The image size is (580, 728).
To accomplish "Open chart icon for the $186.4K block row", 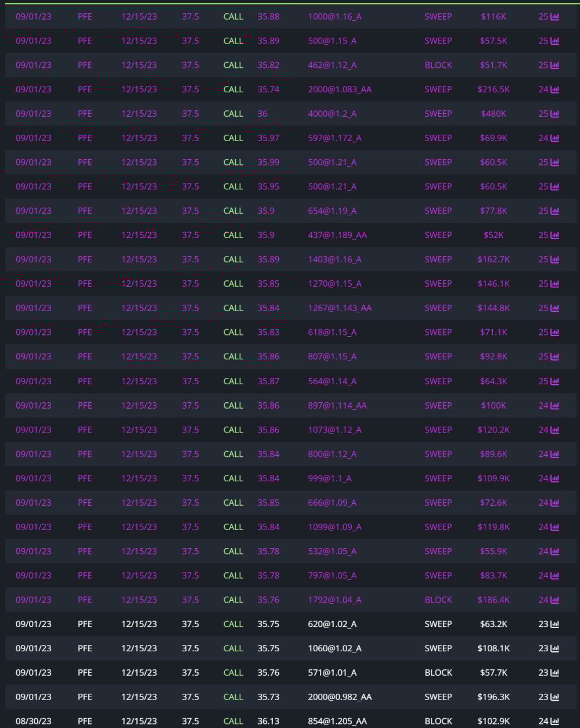I will click(x=554, y=600).
